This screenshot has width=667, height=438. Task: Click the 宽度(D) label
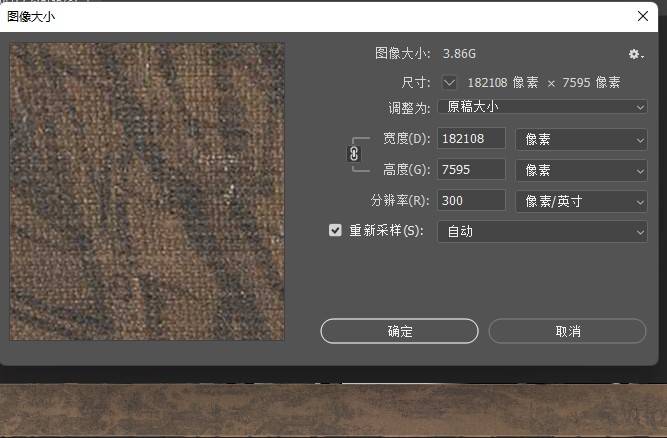tap(405, 139)
